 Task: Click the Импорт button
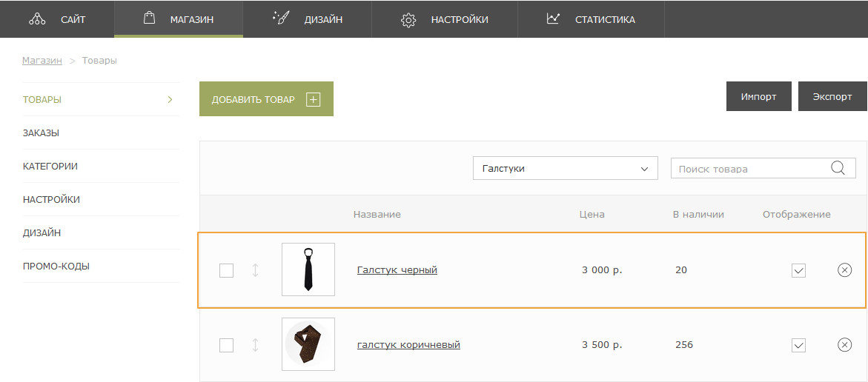758,97
